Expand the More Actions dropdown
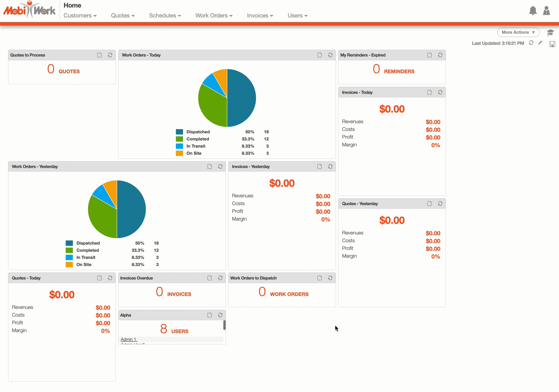Viewport: 559px width, 392px height. 518,32
